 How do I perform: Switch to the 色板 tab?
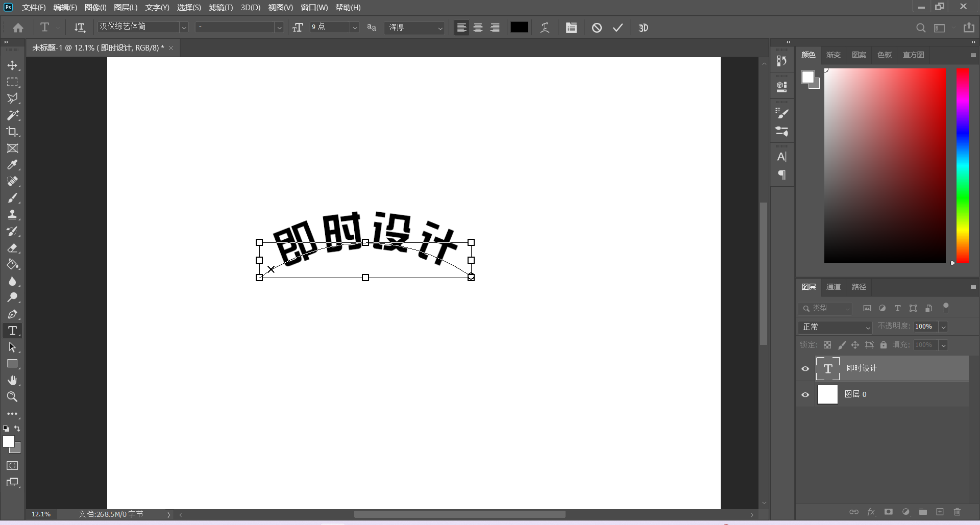pyautogui.click(x=884, y=55)
